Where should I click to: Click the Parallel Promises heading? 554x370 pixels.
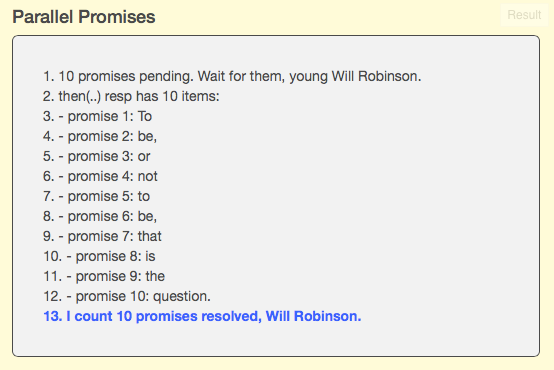coord(84,17)
